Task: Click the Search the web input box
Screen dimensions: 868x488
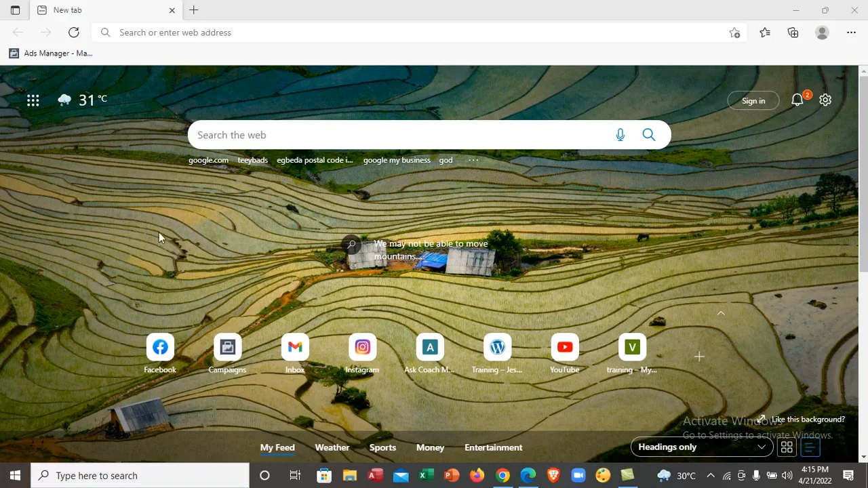Action: tap(400, 135)
